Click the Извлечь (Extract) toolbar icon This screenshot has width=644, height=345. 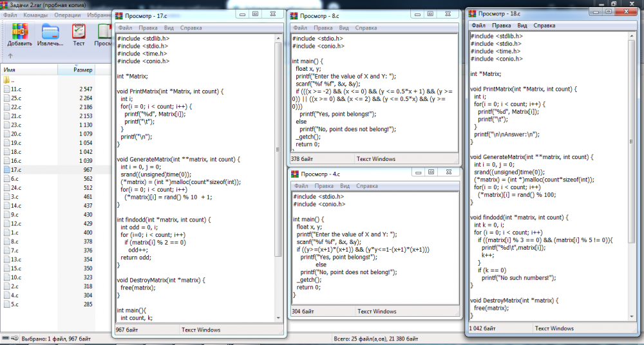50,34
